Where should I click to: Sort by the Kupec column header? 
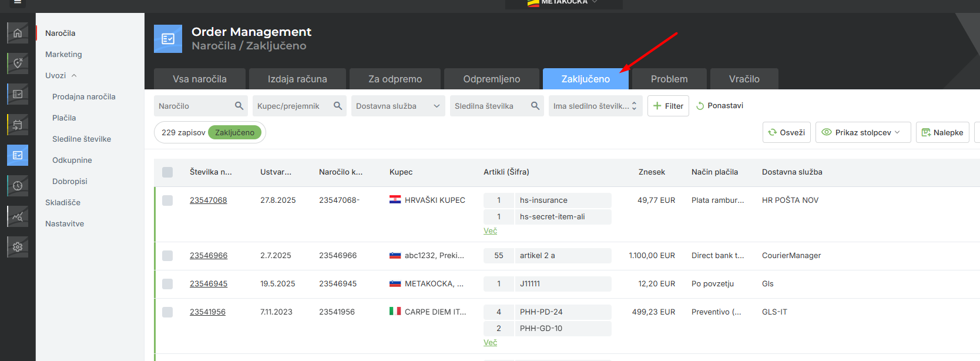[x=401, y=172]
